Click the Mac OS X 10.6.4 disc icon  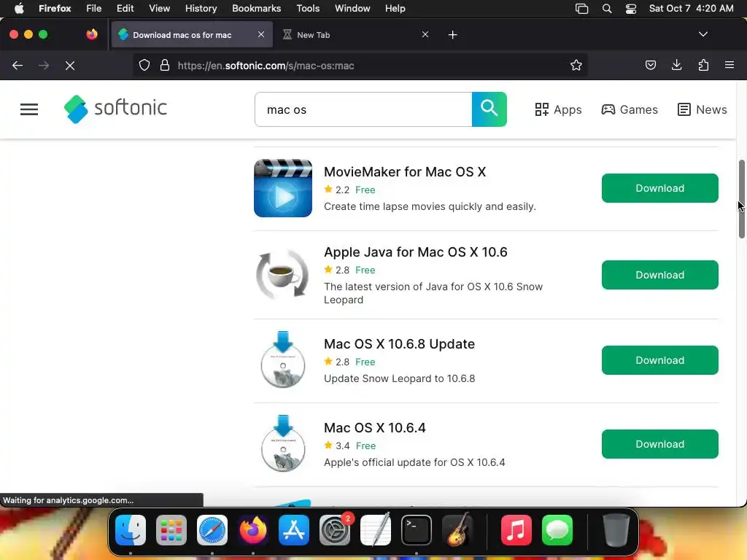[283, 443]
